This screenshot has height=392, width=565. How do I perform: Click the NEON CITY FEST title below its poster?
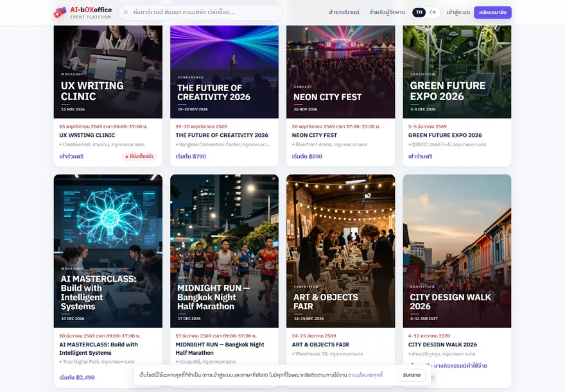[314, 135]
